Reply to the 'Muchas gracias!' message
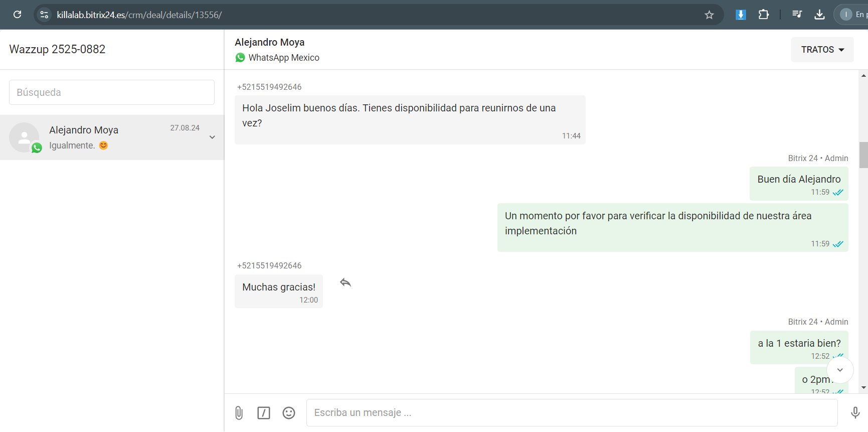This screenshot has width=868, height=432. tap(345, 282)
